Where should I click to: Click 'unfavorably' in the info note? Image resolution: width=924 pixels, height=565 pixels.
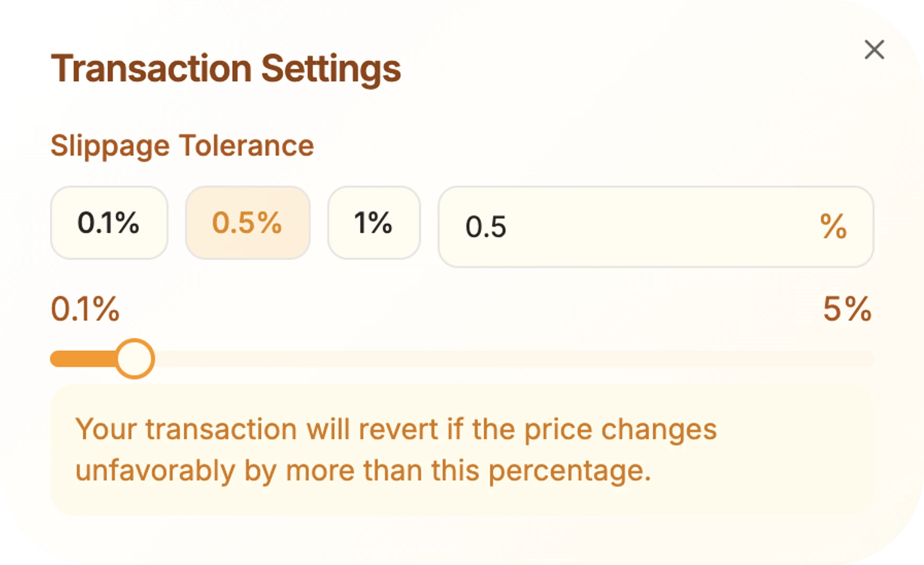[x=155, y=471]
